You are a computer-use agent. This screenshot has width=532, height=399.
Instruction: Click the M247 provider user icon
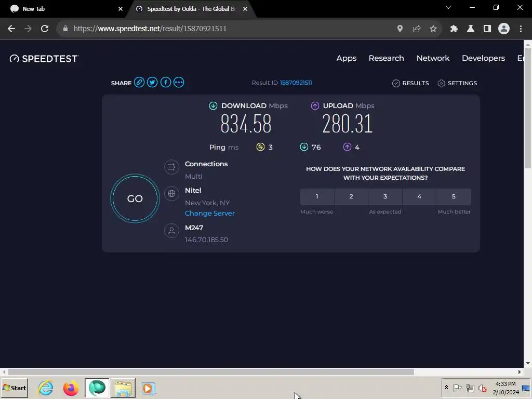171,231
